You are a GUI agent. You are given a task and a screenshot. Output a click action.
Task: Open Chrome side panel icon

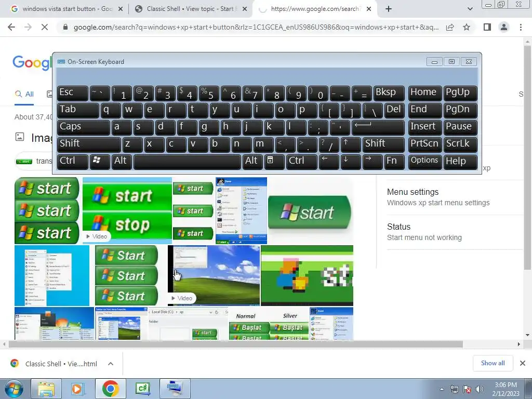tap(487, 27)
